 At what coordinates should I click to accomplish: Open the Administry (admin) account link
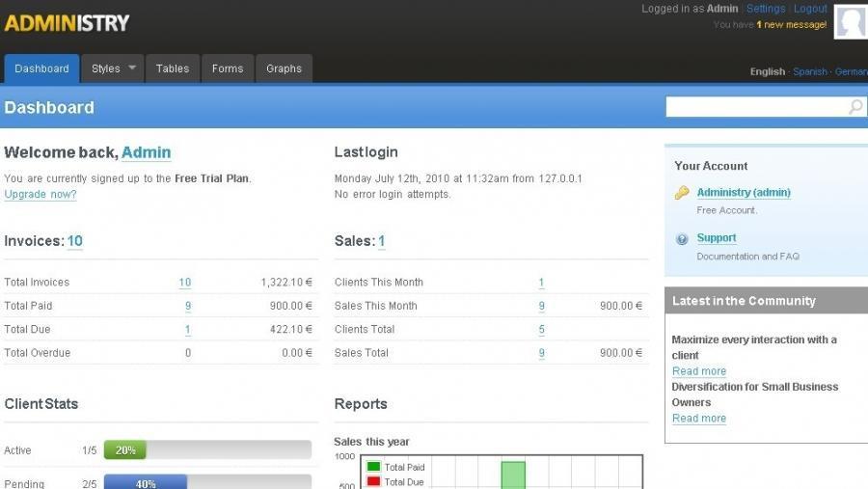click(x=744, y=192)
